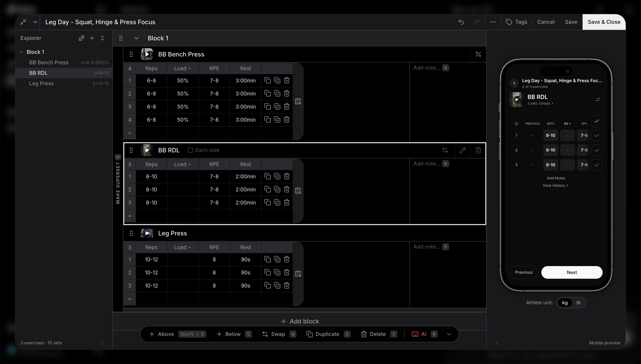
Task: Copy set 1 of BB Bench Press
Action: pyautogui.click(x=267, y=80)
